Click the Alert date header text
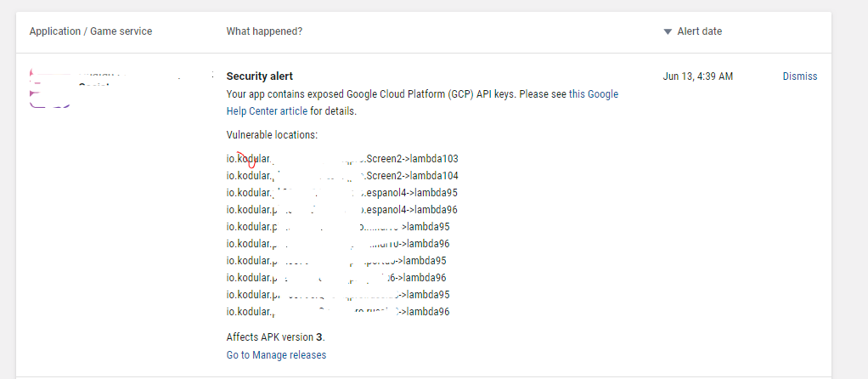This screenshot has width=868, height=379. 699,31
